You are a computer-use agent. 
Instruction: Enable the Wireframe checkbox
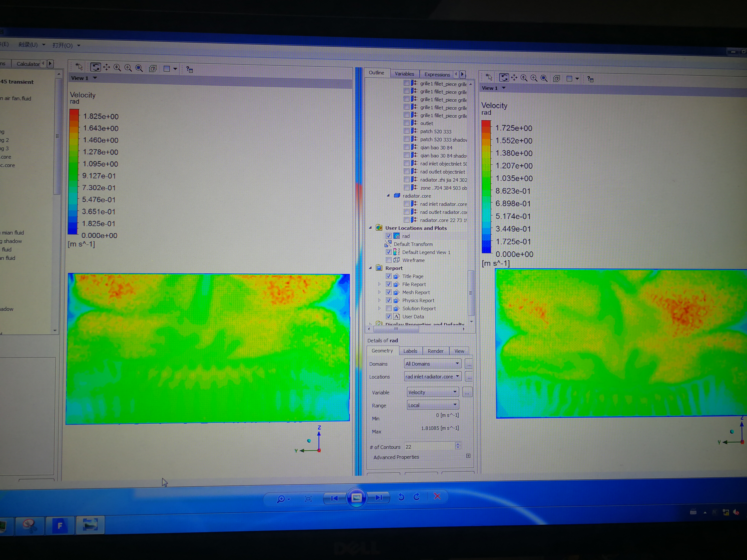[x=389, y=260]
